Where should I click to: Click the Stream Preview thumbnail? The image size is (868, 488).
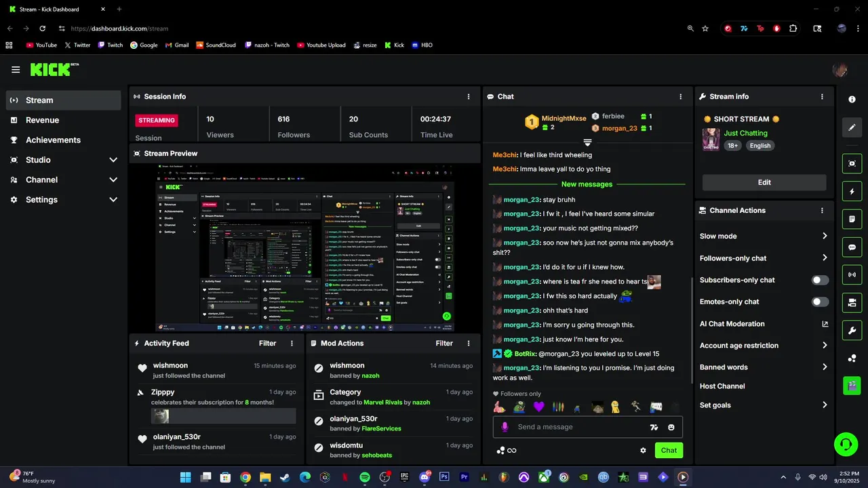pos(304,247)
